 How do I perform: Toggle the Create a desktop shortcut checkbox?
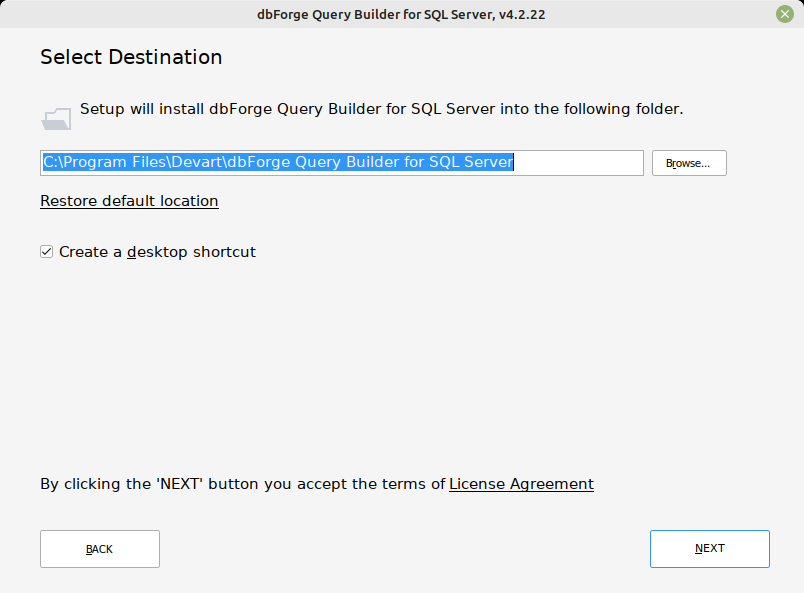point(47,252)
